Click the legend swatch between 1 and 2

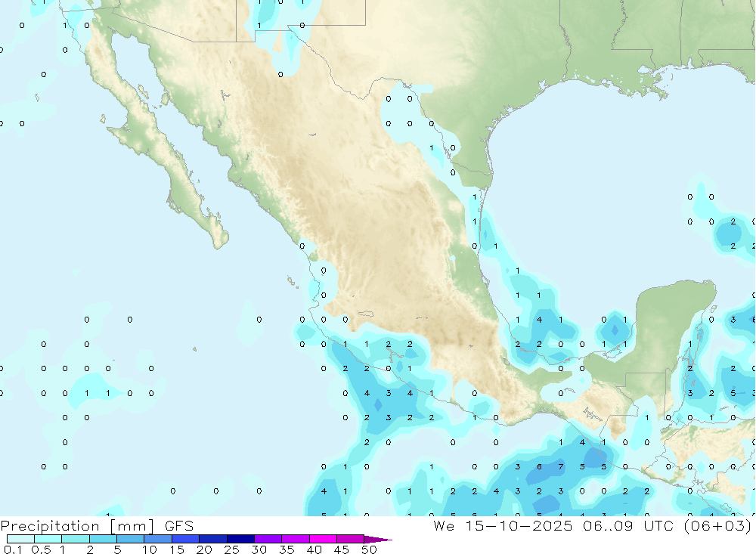[76, 539]
